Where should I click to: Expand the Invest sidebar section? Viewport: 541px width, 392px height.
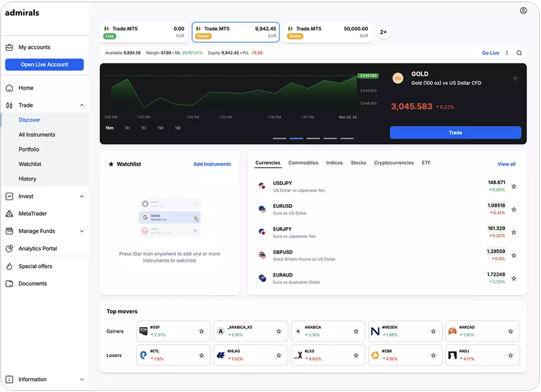point(45,196)
